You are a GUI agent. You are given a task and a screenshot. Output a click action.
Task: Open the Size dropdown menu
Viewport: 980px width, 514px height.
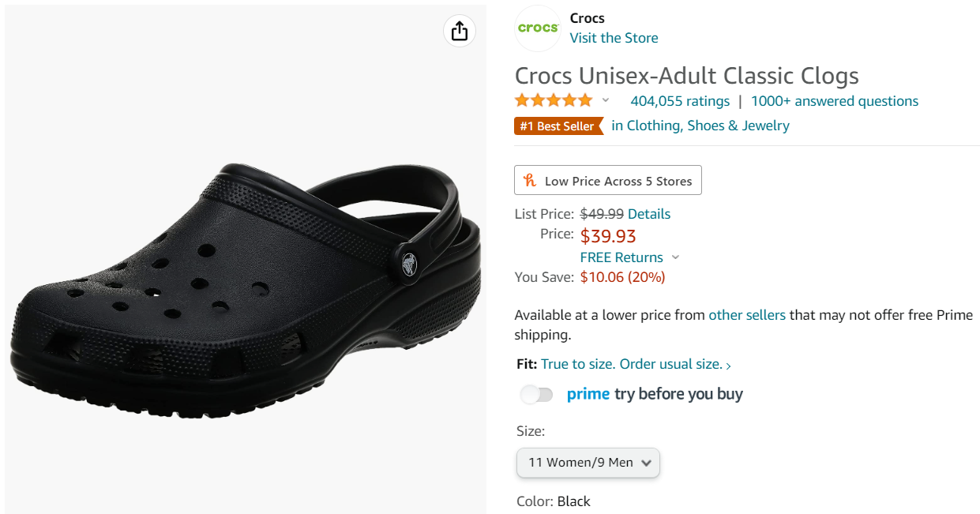pos(588,463)
